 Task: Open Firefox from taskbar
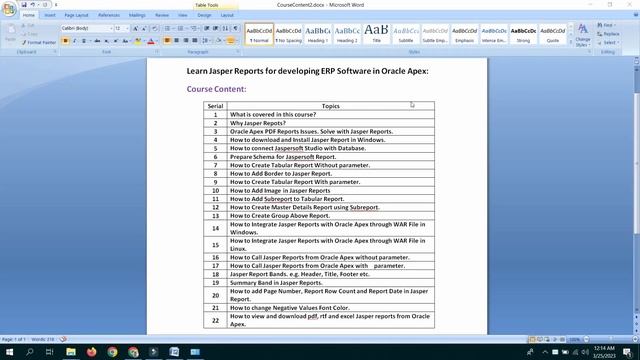point(91,352)
